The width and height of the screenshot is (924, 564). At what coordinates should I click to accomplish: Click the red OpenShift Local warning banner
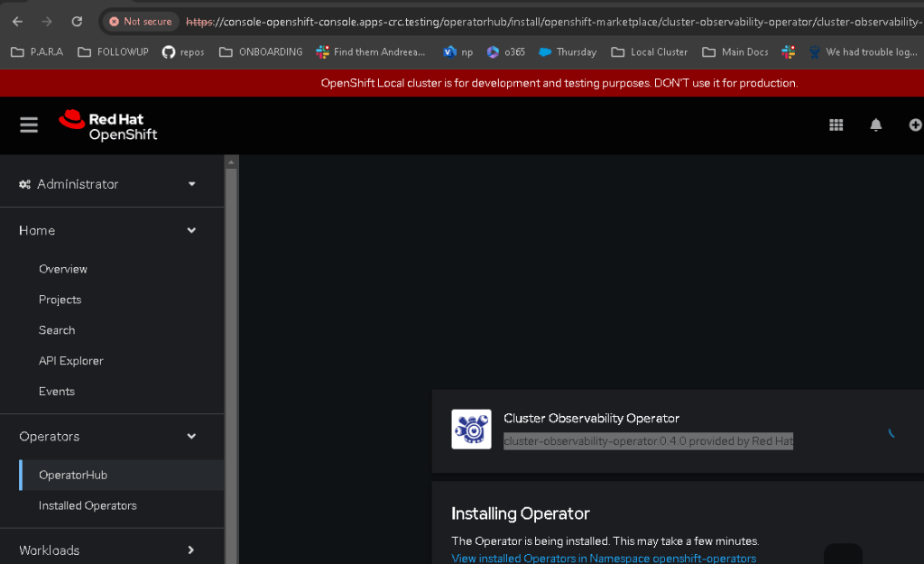point(462,83)
